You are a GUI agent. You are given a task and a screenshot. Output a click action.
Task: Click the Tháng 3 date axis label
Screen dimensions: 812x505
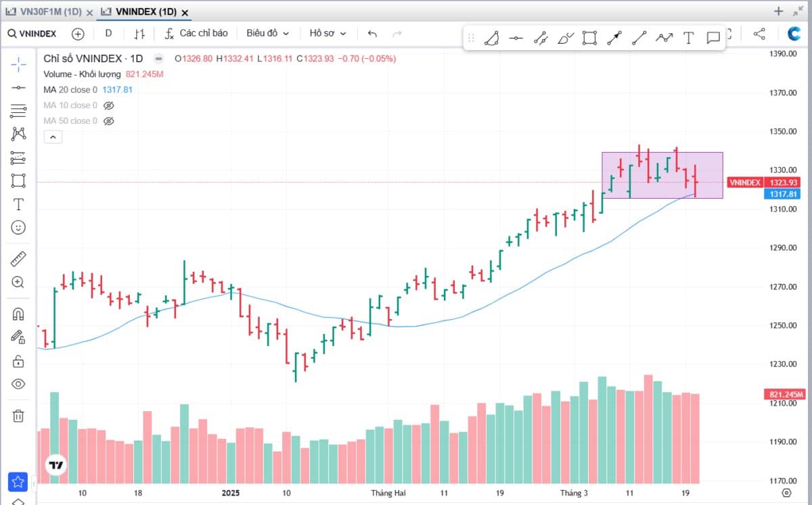point(574,494)
